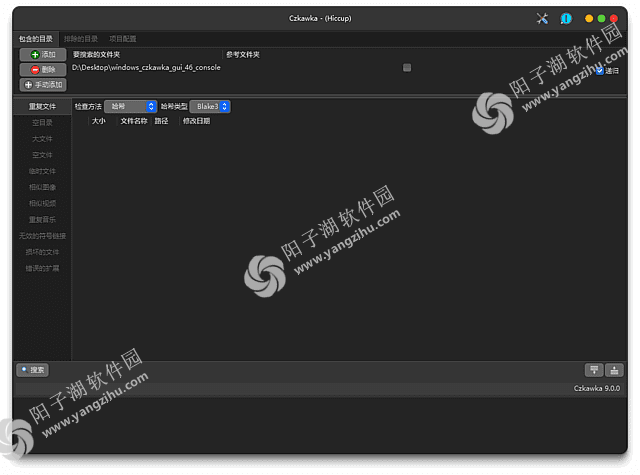Select 重复文件 in the sidebar
Viewport: 640px width, 475px height.
point(42,107)
